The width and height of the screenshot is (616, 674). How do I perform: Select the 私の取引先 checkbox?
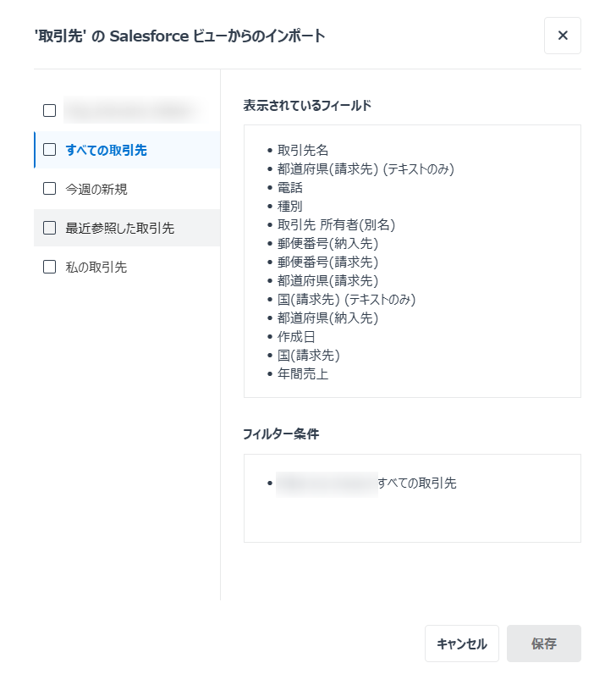49,267
